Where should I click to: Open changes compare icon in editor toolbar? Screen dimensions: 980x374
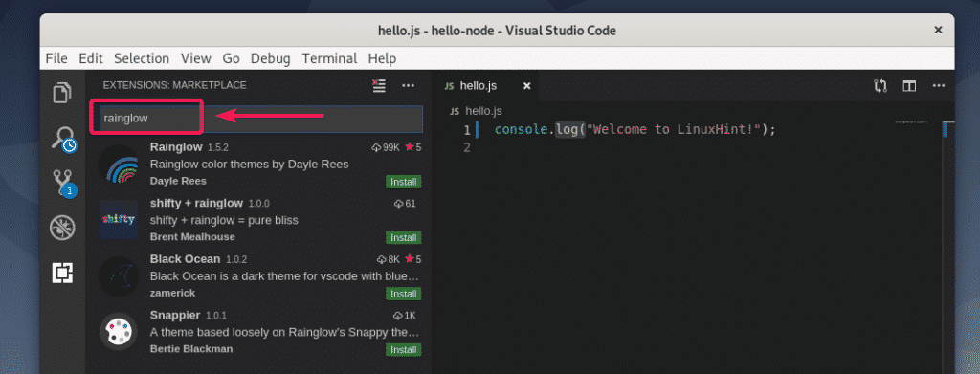[x=880, y=85]
